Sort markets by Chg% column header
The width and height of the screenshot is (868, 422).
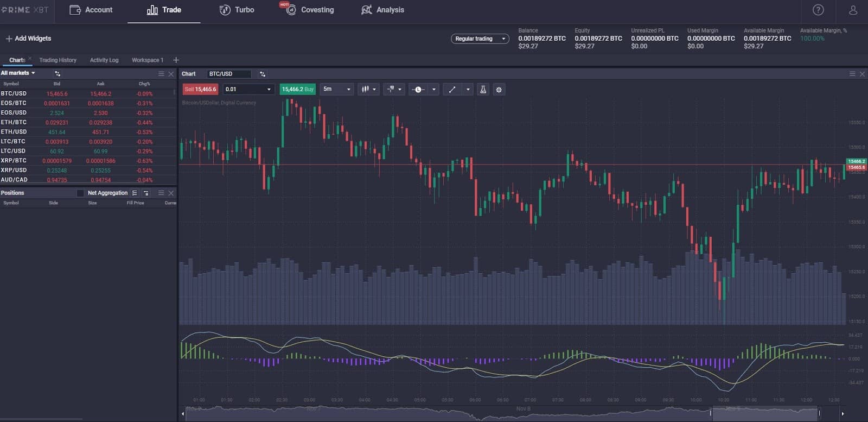(x=144, y=84)
